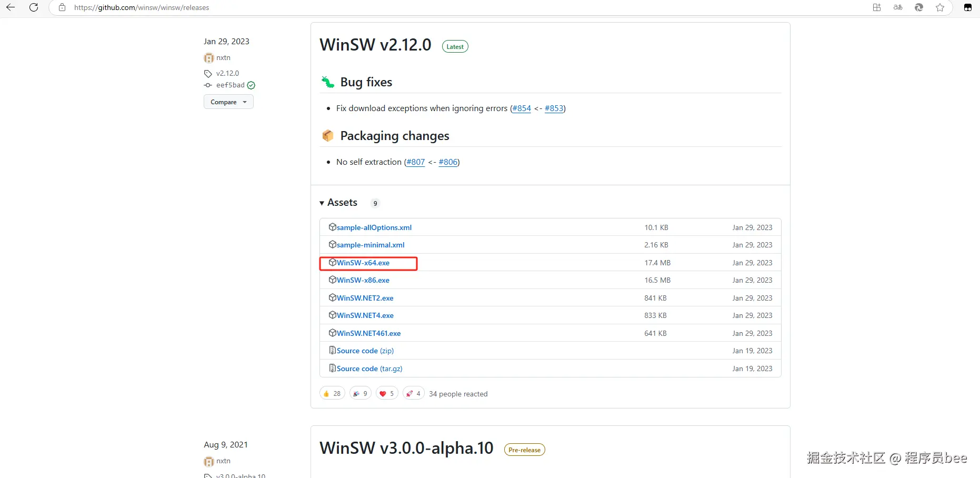Select the Assets count badge 9
The image size is (980, 478).
375,203
